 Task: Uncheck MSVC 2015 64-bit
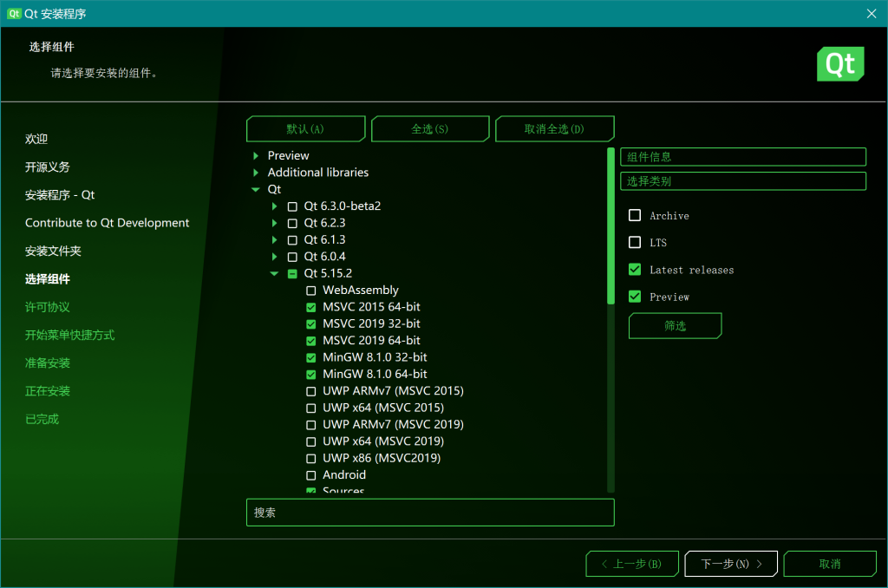tap(311, 308)
